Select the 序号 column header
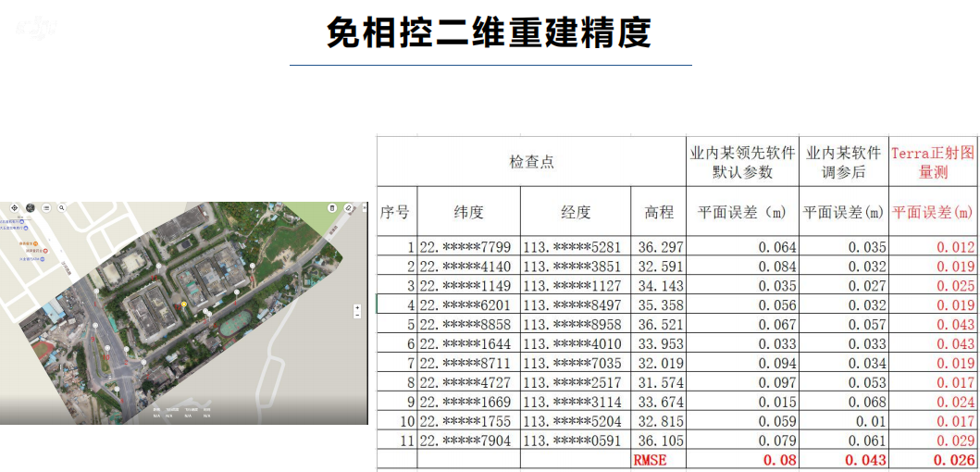Screen dimensions: 980x472 (x=397, y=211)
